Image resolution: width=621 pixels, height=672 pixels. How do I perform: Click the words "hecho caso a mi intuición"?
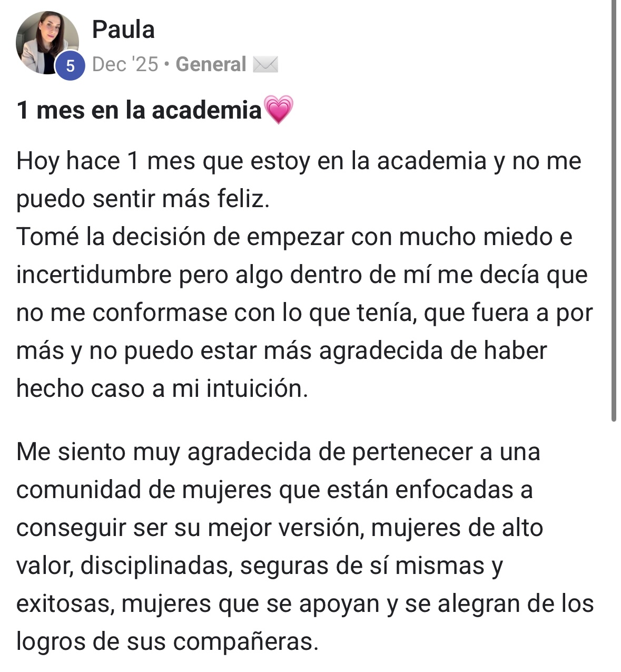(162, 388)
